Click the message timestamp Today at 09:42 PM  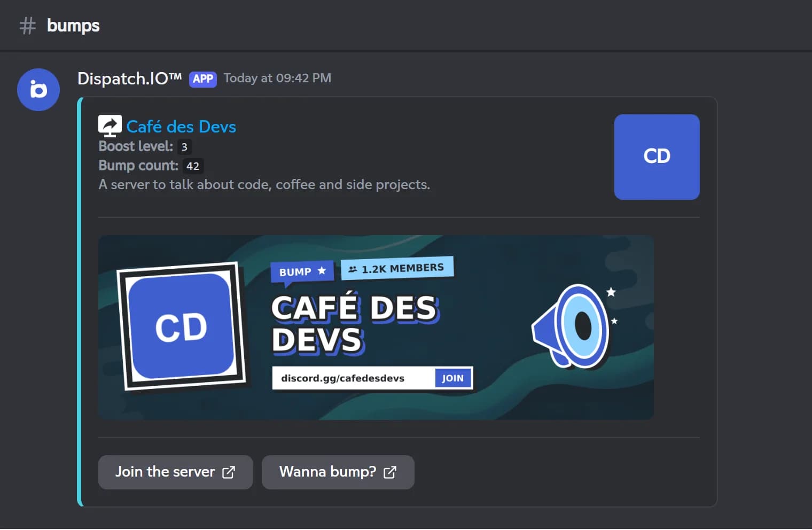pos(277,79)
